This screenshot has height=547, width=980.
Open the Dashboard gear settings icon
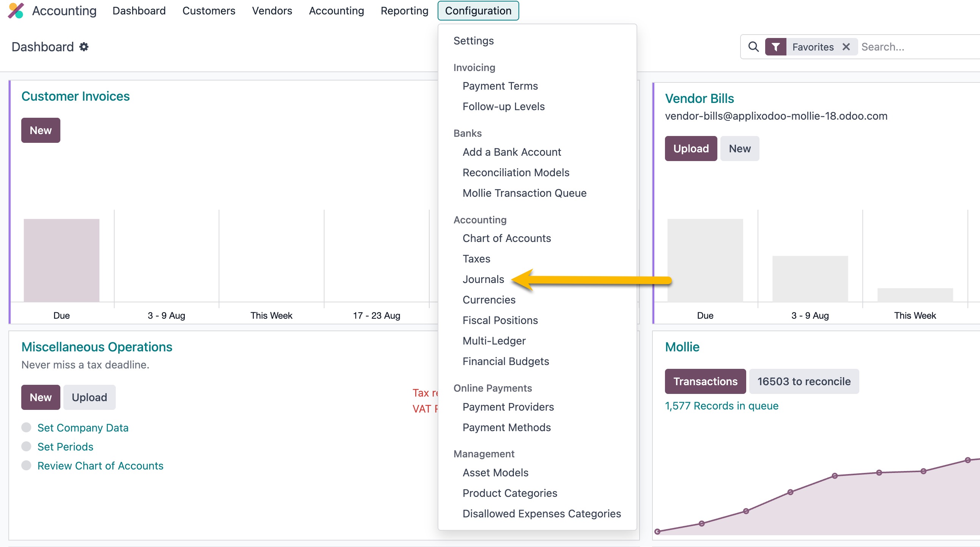(84, 47)
